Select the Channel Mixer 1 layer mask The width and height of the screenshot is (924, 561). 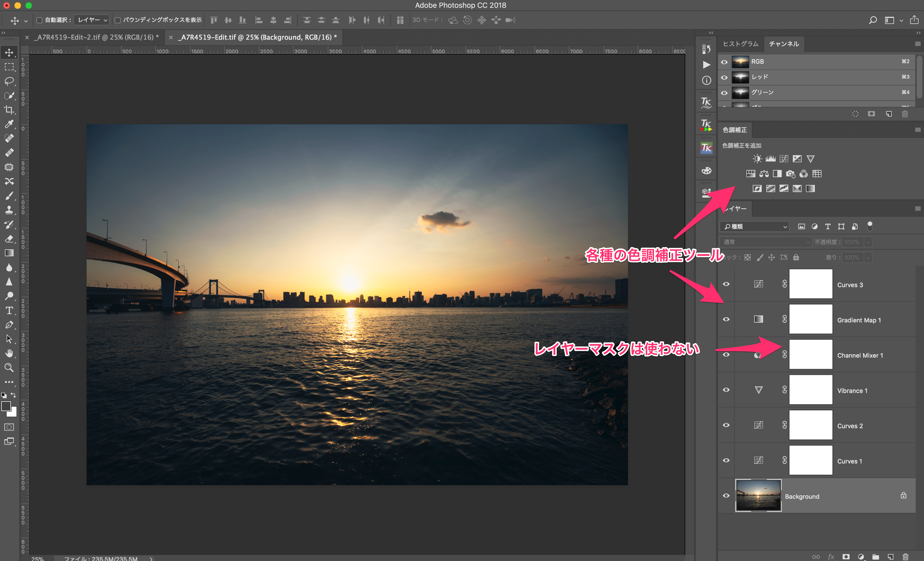[x=811, y=354]
